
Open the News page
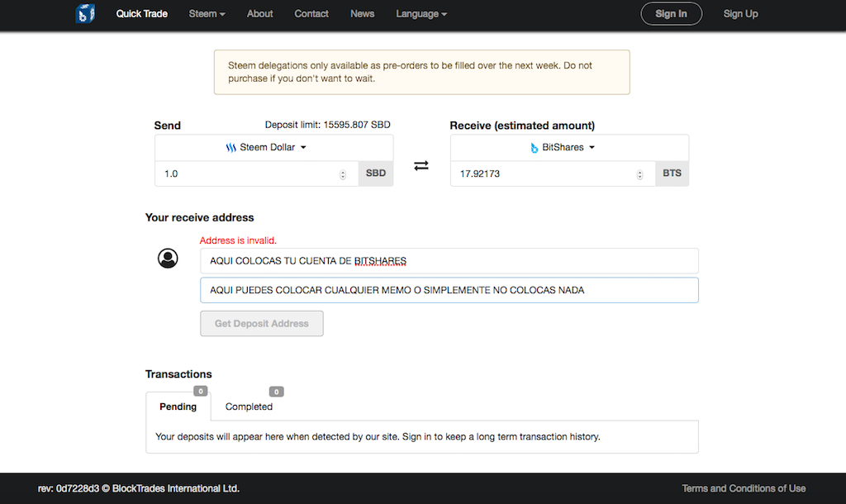click(362, 14)
